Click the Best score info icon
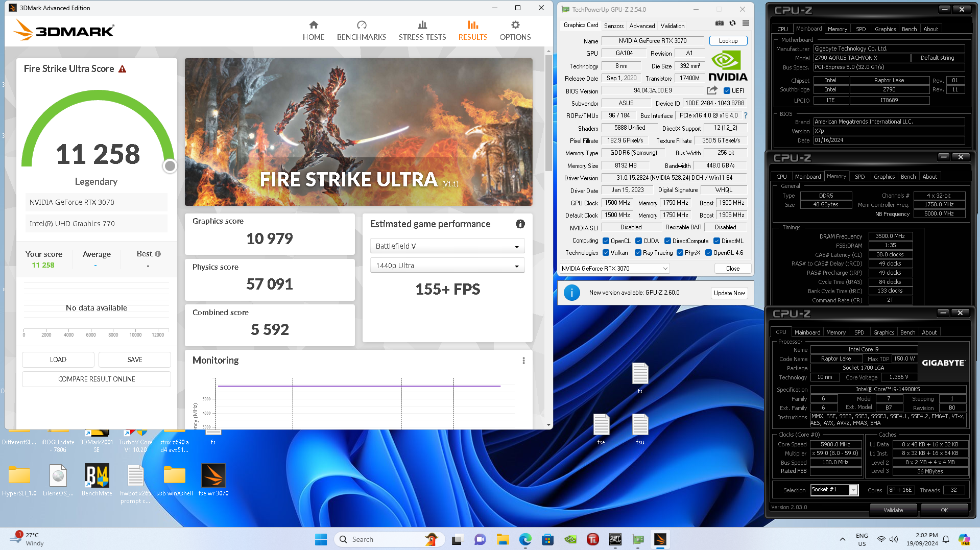Screen dimensions: 980x550 click(x=158, y=254)
